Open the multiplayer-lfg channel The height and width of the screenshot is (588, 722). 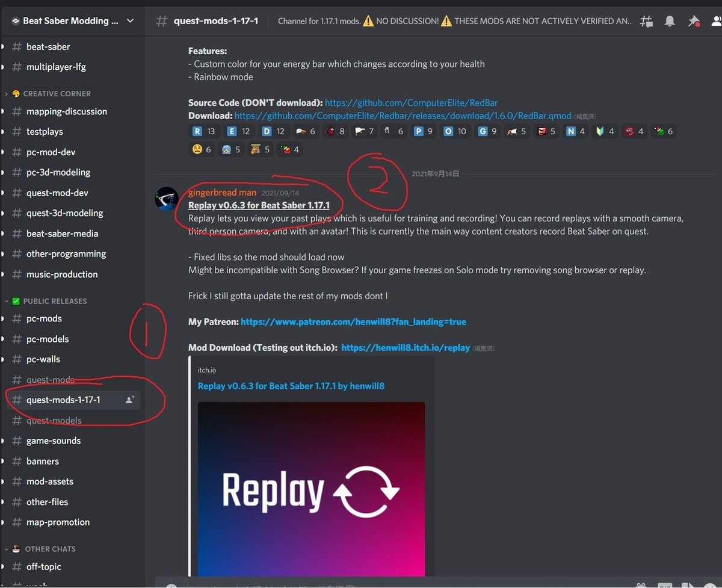[73, 67]
